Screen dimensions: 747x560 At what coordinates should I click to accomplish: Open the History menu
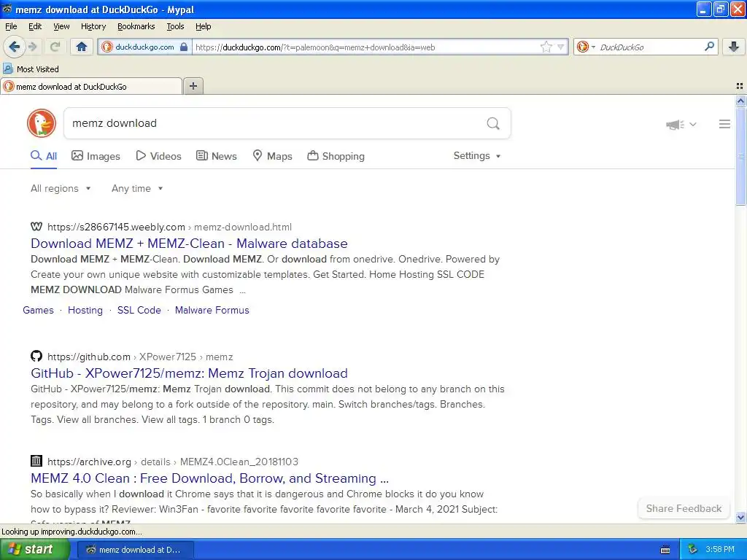pos(93,26)
